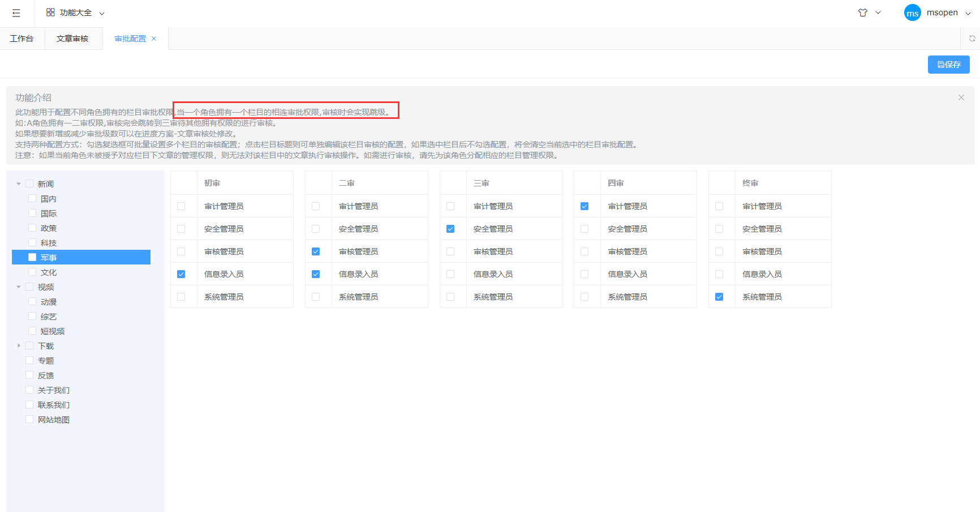This screenshot has width=980, height=512.
Task: Click the 功能大全 grid icon
Action: coord(50,12)
